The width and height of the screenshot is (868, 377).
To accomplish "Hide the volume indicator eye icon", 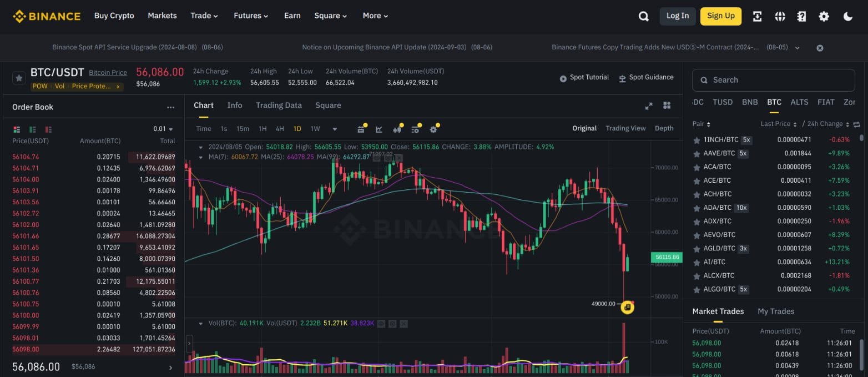I will click(381, 323).
